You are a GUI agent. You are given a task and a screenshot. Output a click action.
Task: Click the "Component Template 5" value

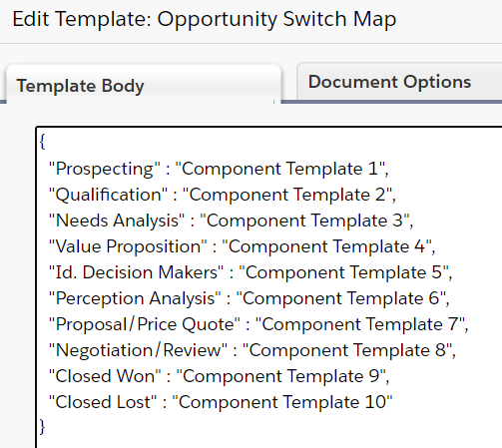coord(343,272)
